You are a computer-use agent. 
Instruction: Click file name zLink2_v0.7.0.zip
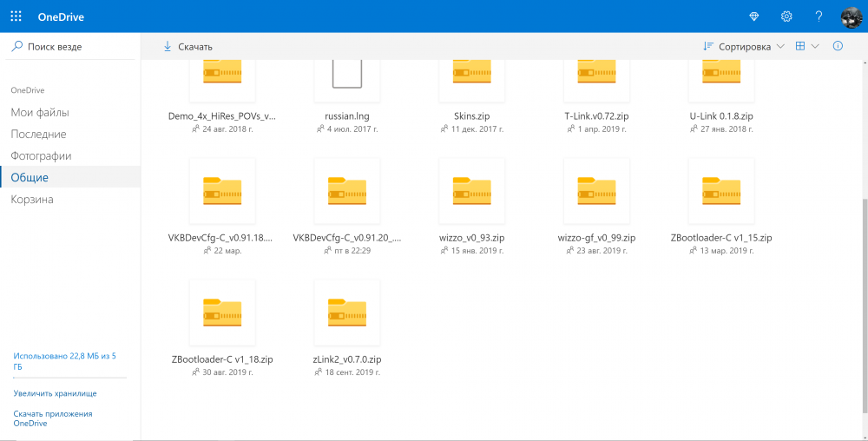(x=347, y=359)
